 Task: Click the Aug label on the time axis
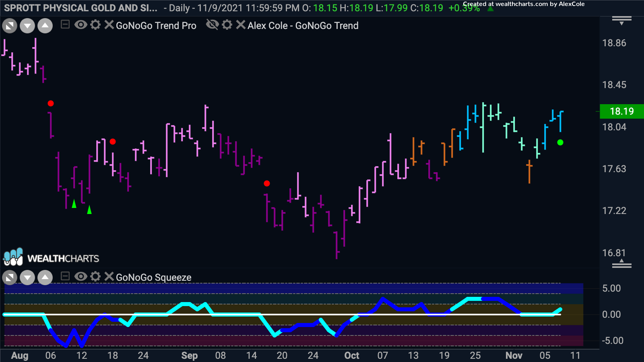click(20, 356)
